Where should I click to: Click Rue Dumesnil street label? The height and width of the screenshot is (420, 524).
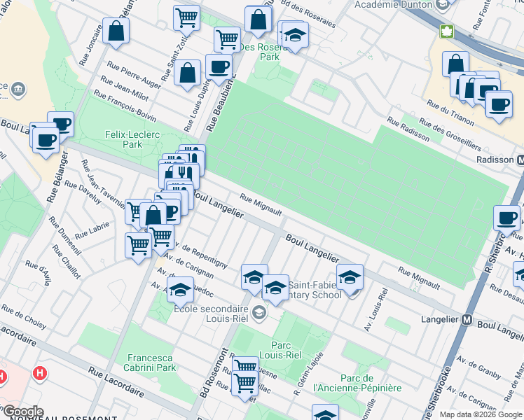tap(65, 236)
